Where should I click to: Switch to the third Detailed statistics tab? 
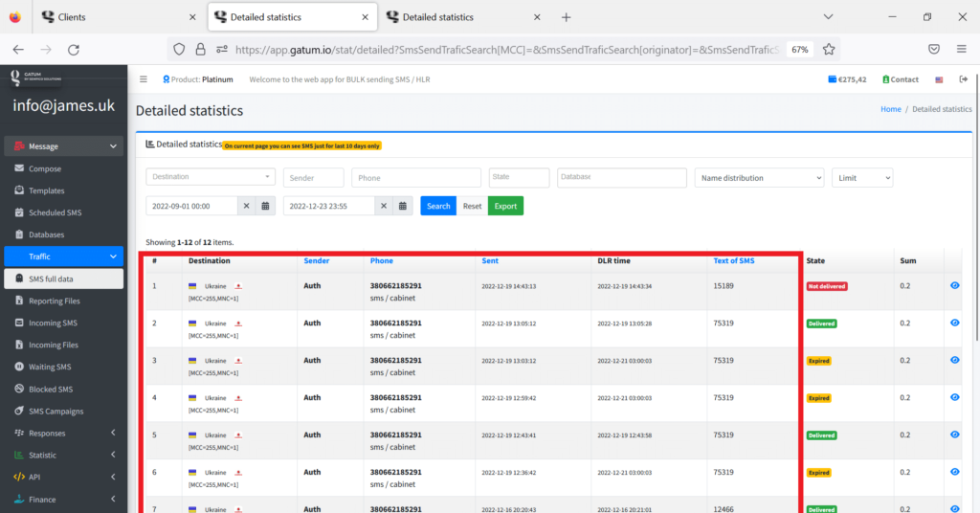(463, 17)
